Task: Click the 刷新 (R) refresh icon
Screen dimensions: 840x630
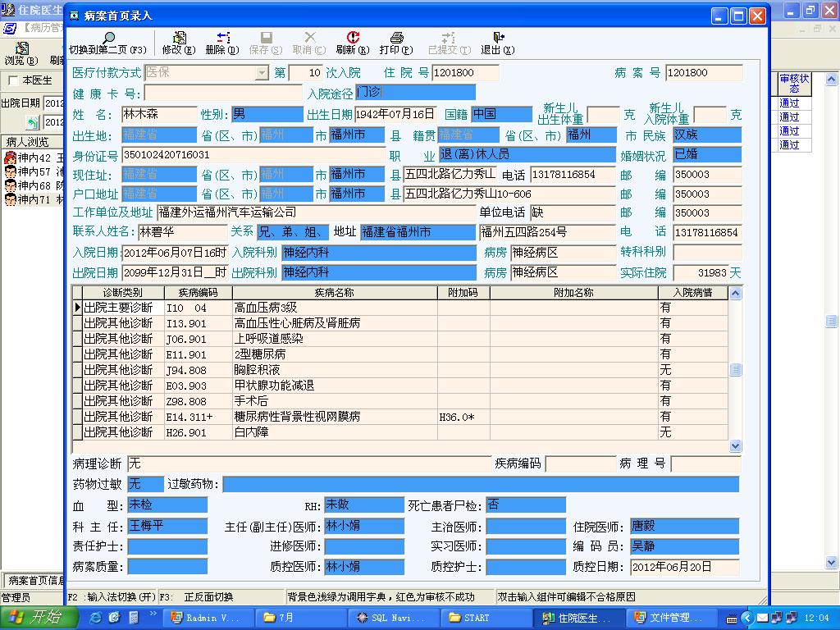Action: click(353, 38)
